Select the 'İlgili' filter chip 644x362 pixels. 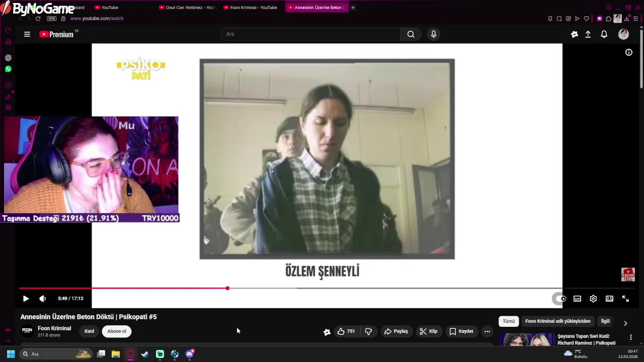click(x=605, y=321)
